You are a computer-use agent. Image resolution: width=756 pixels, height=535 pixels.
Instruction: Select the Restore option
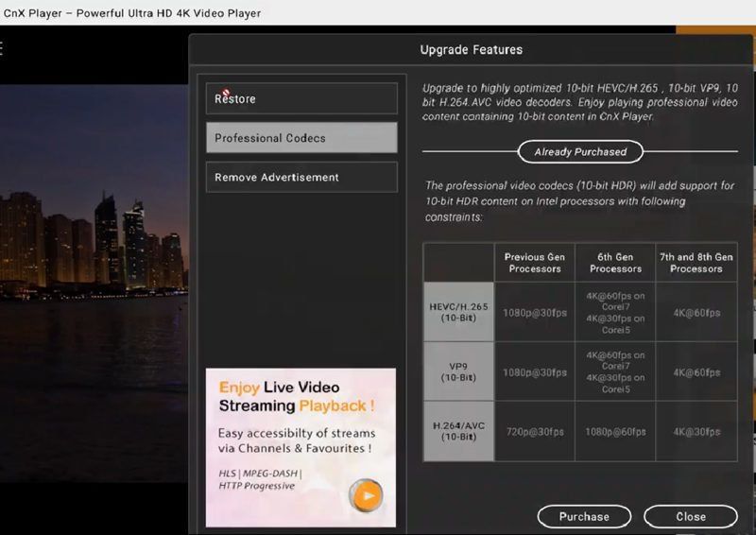301,98
